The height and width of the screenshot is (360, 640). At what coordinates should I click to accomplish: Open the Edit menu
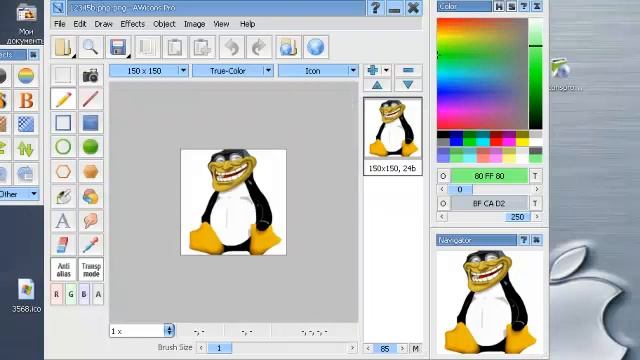tap(80, 24)
